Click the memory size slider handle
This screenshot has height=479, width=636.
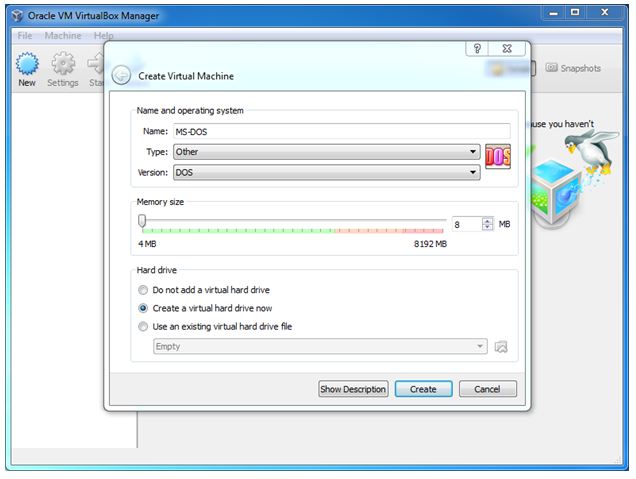[x=142, y=221]
